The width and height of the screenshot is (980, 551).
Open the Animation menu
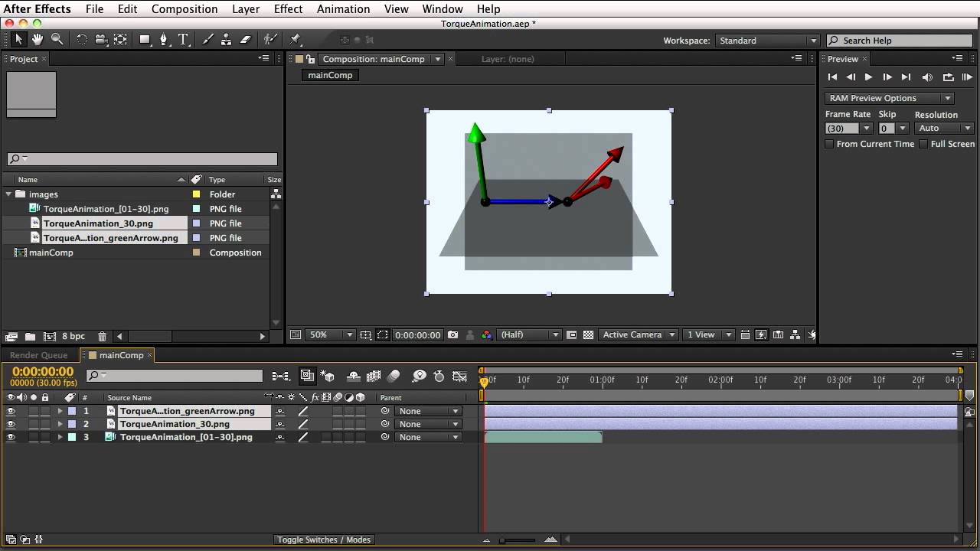tap(343, 8)
